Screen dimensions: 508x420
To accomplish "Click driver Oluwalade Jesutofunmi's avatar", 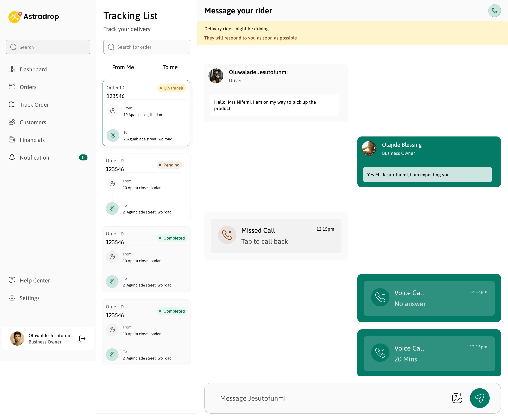I will coord(216,76).
